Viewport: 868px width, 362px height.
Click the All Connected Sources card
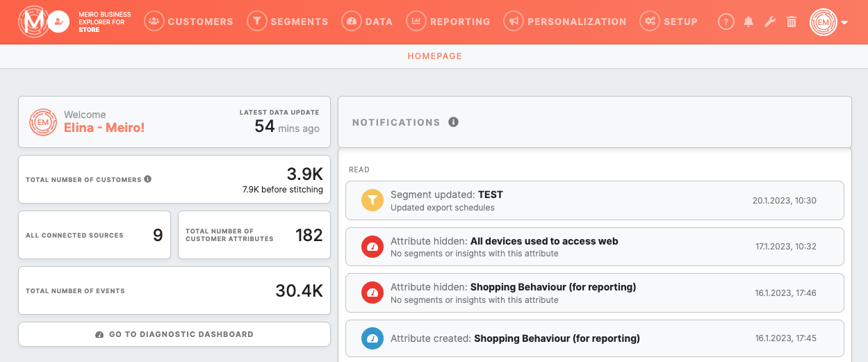[x=95, y=235]
